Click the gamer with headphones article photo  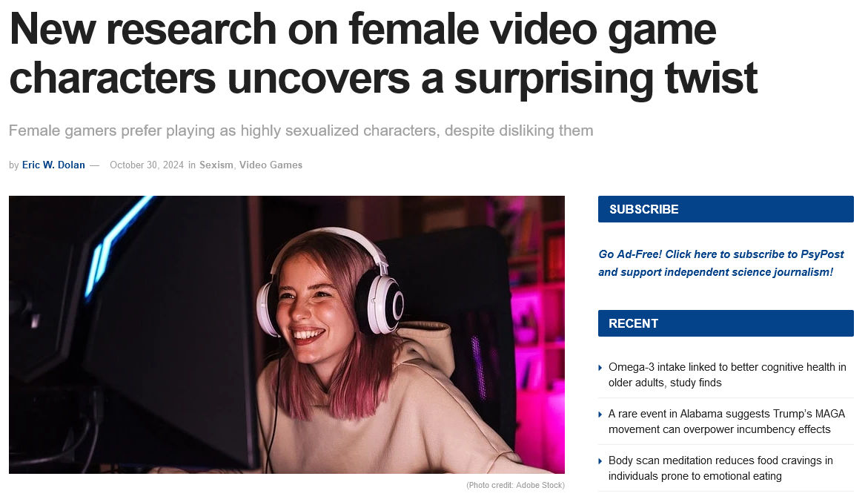[x=287, y=334]
